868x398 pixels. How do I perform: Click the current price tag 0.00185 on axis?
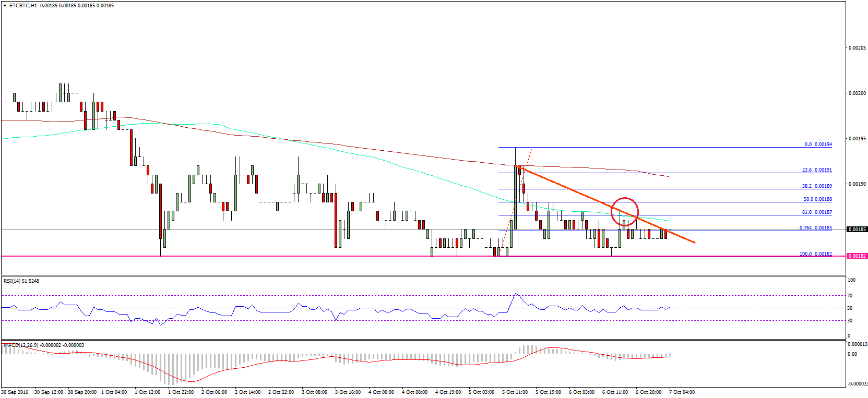click(x=857, y=230)
